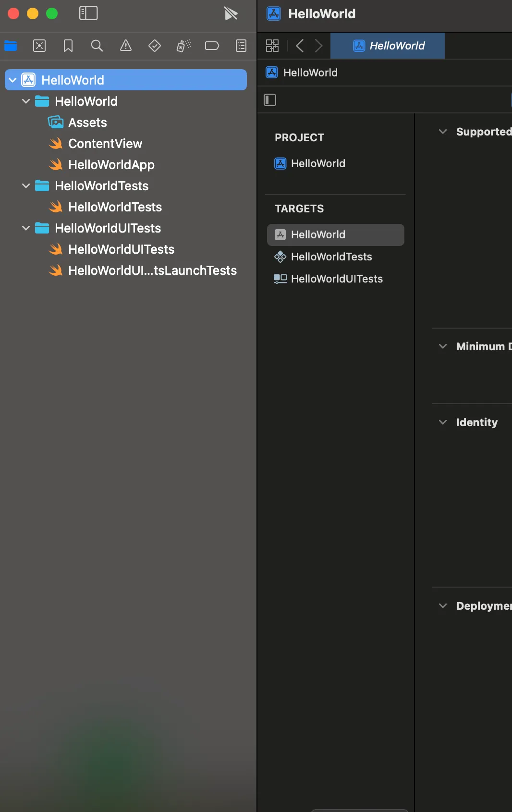Collapse the Deployment Info section
Screen dimensions: 512x812
[x=443, y=606]
